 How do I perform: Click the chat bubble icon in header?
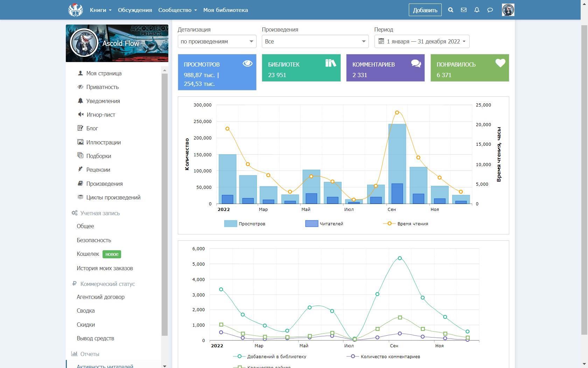(490, 10)
